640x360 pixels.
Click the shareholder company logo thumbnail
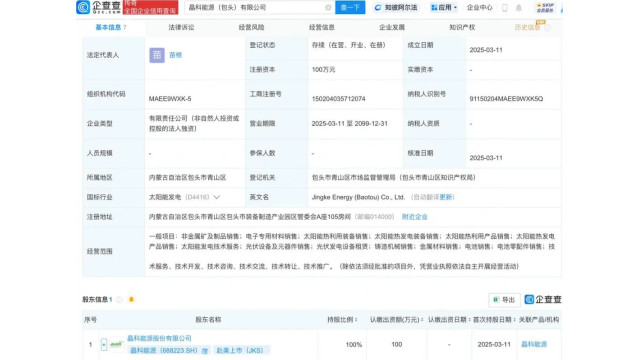pyautogui.click(x=116, y=344)
